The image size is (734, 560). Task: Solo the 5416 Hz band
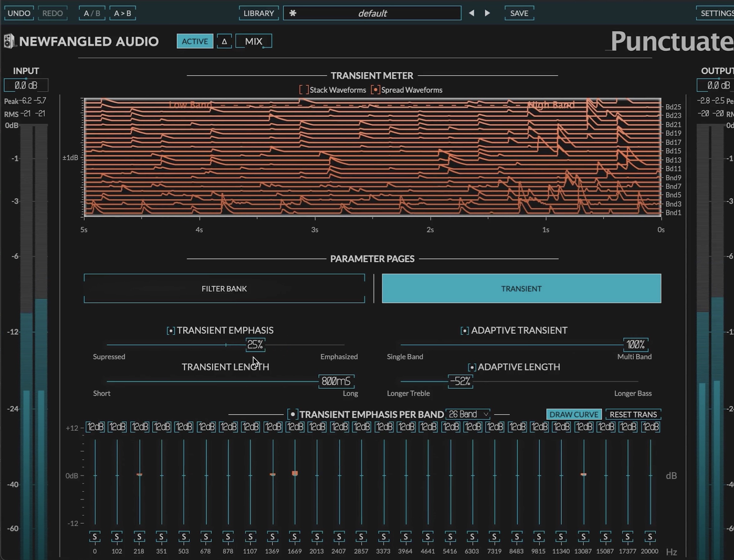click(450, 537)
